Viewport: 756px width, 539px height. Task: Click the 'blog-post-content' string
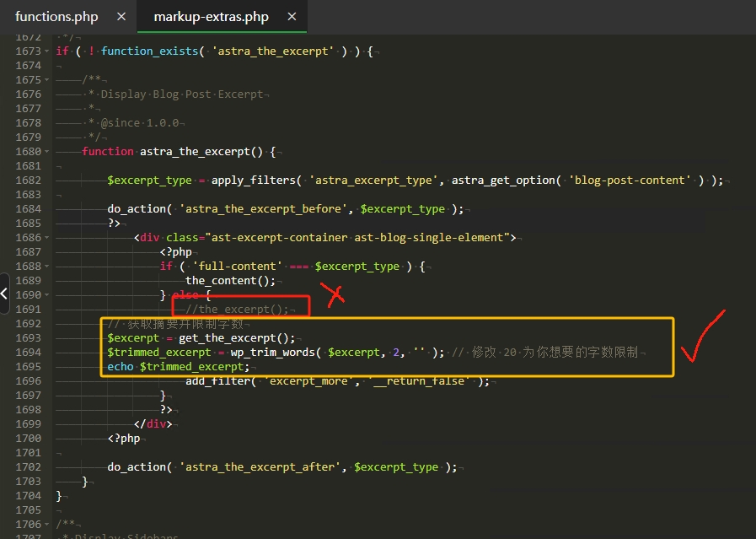pos(630,180)
